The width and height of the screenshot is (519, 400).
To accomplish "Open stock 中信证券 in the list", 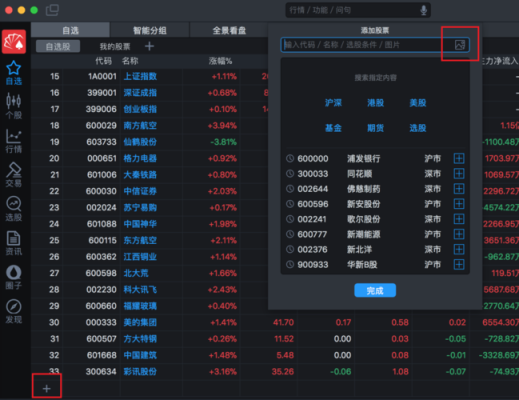I will point(140,191).
